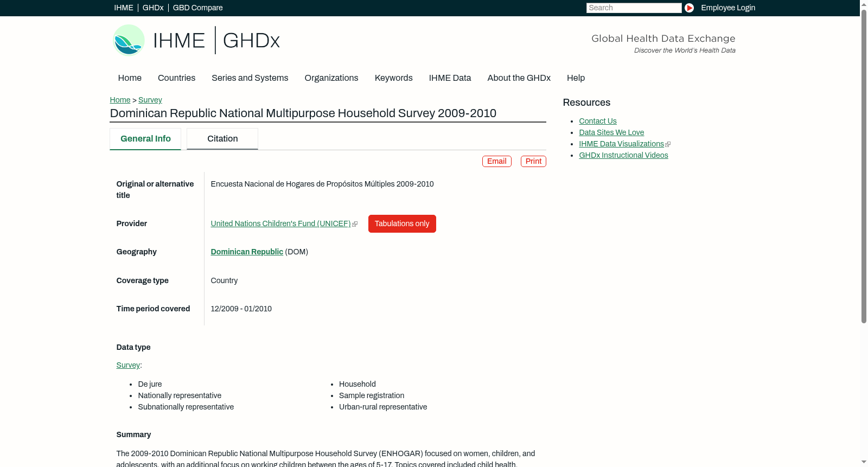Go to Home in main navigation
Image resolution: width=868 pixels, height=467 pixels.
coord(130,78)
